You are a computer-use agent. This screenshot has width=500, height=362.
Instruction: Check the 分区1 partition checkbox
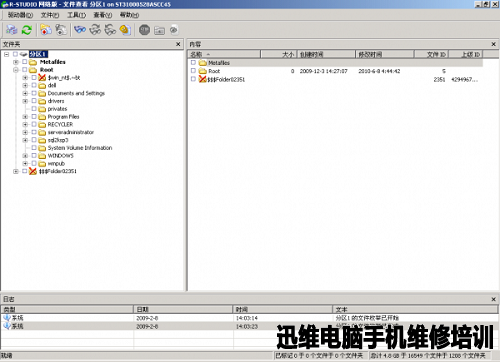[x=15, y=54]
